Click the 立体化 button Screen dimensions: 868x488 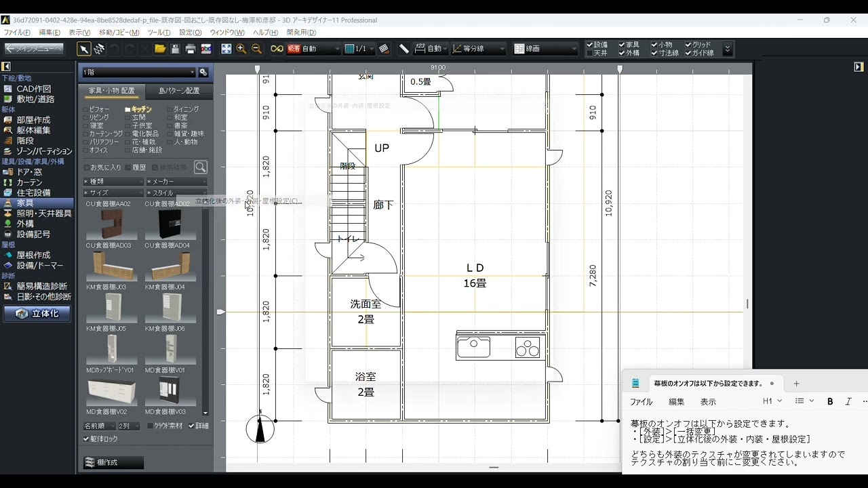pyautogui.click(x=37, y=314)
